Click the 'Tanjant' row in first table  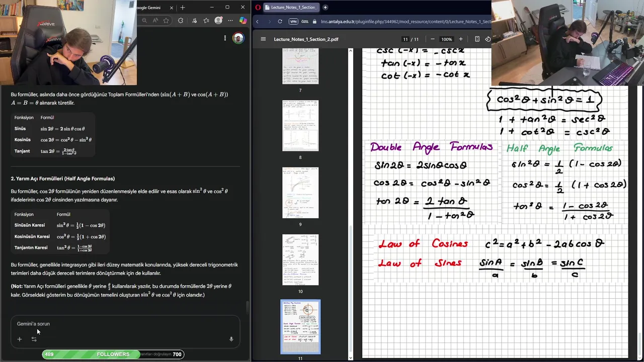point(53,151)
